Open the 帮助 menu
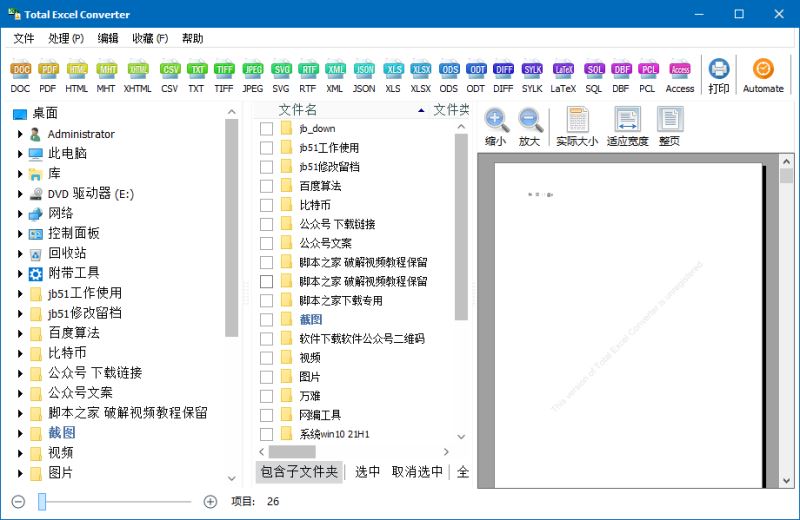The width and height of the screenshot is (800, 520). pos(192,39)
